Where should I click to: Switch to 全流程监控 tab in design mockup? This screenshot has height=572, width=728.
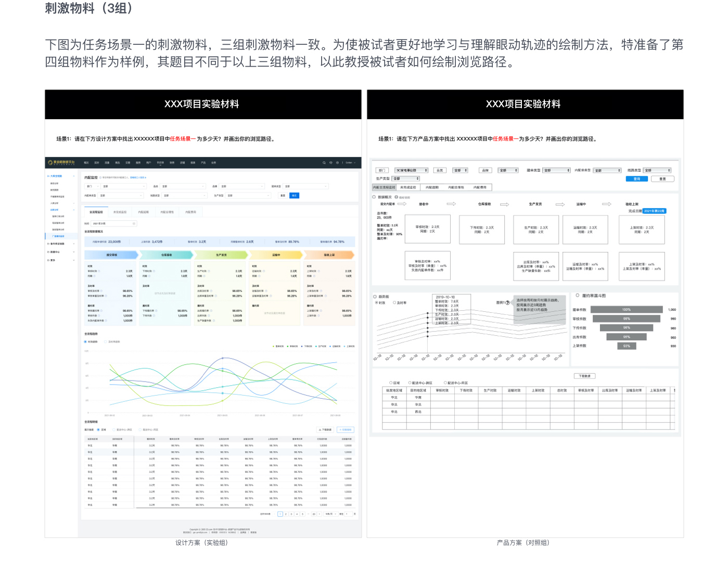point(96,212)
